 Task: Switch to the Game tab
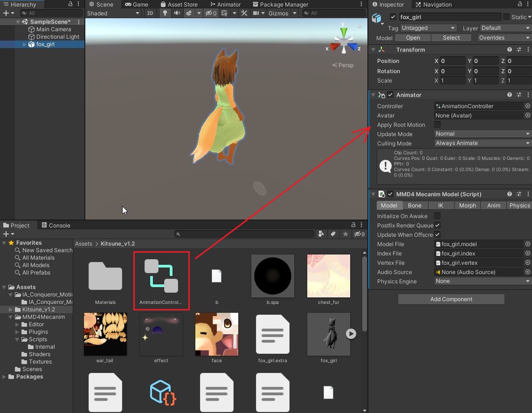pos(137,4)
